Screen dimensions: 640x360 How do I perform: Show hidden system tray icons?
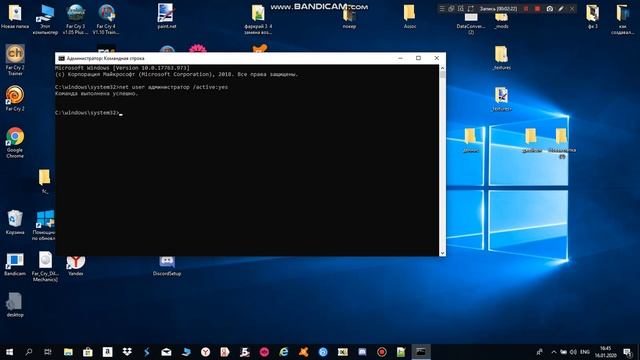(553, 352)
